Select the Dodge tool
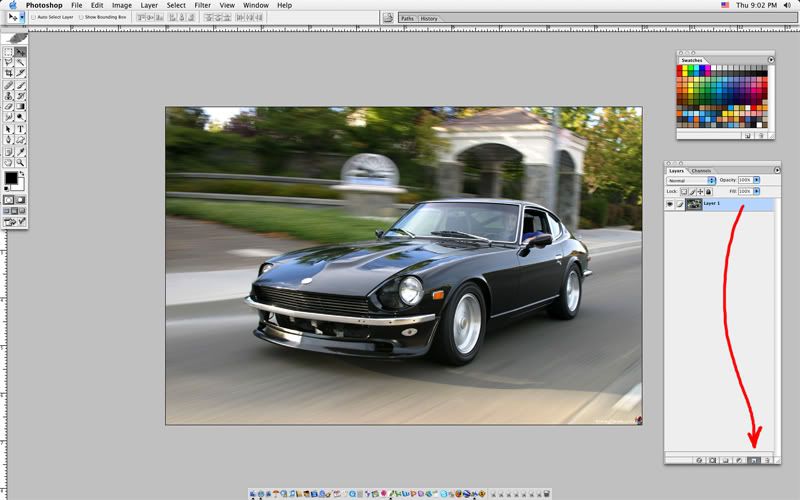The image size is (800, 500). click(20, 117)
